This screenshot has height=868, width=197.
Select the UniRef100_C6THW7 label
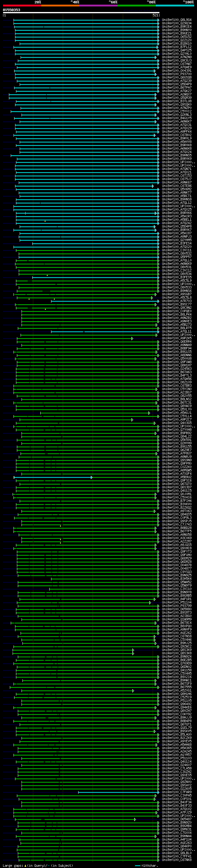pos(177,64)
